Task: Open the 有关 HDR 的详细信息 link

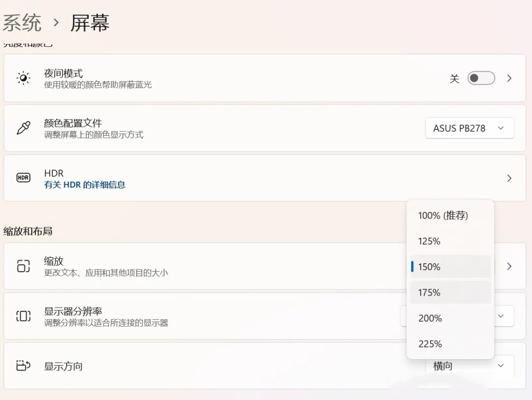Action: pyautogui.click(x=85, y=185)
